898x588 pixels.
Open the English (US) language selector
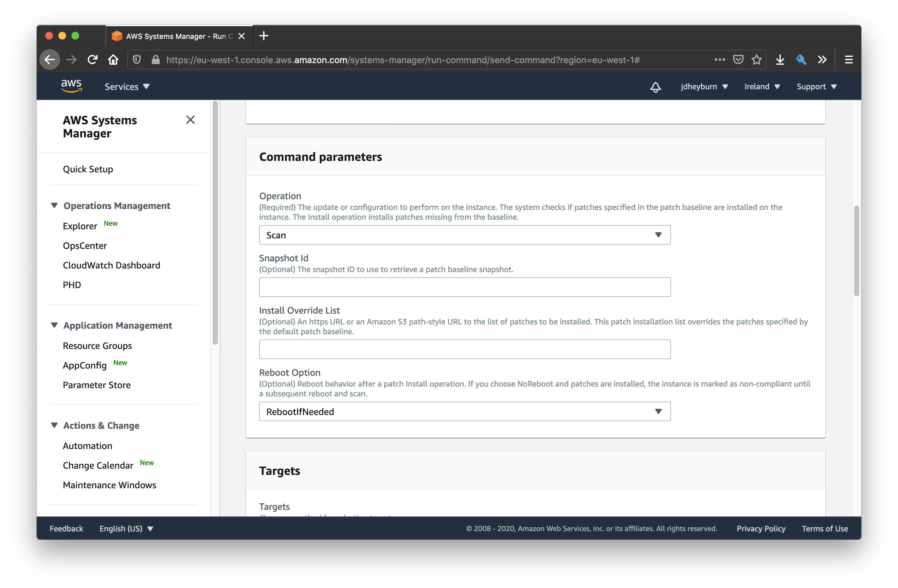[x=126, y=528]
